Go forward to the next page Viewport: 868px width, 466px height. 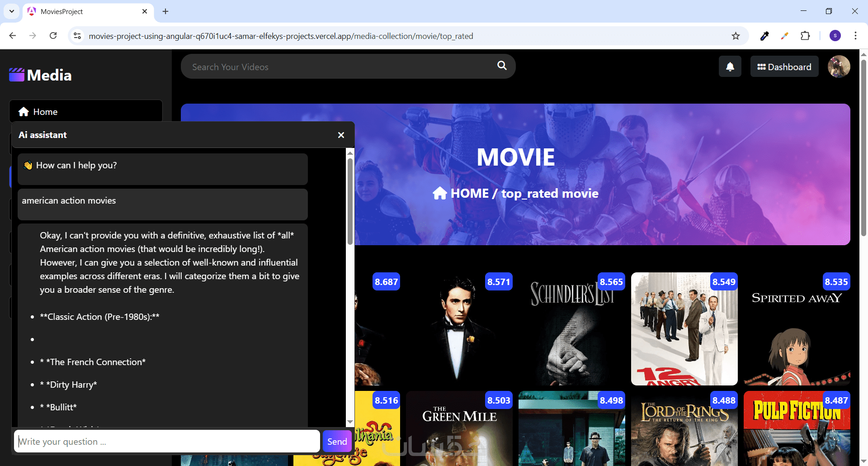[33, 36]
